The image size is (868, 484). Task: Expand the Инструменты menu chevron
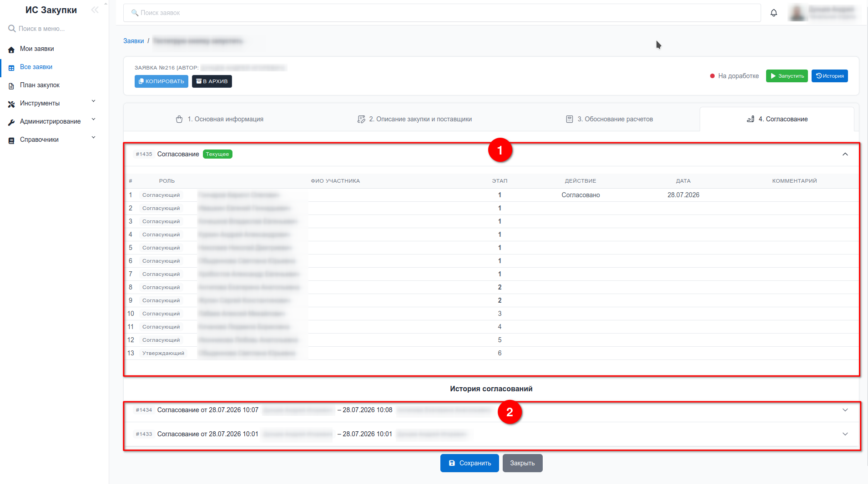[x=94, y=101]
